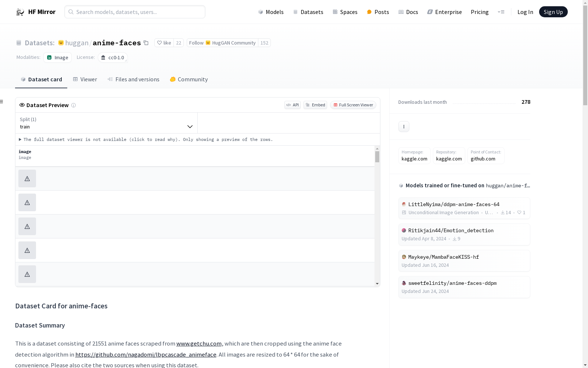
Task: Click second broken image warning thumbnail
Action: point(27,202)
